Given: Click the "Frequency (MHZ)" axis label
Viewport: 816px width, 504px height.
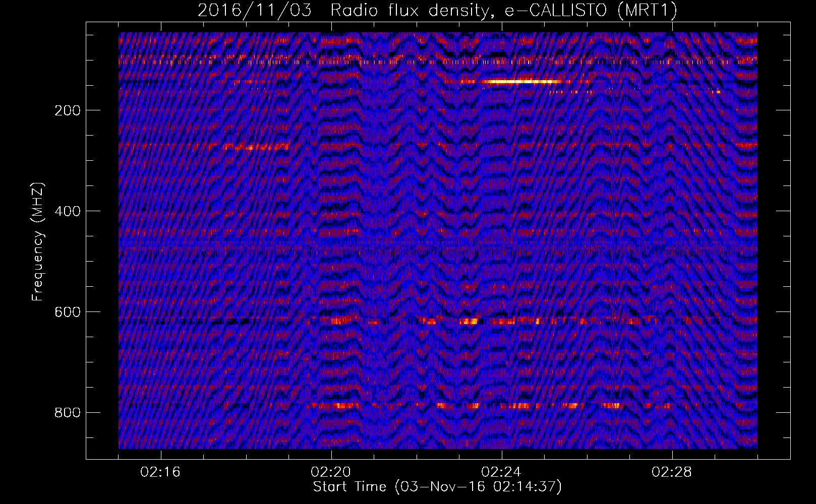Looking at the screenshot, I should coord(38,242).
